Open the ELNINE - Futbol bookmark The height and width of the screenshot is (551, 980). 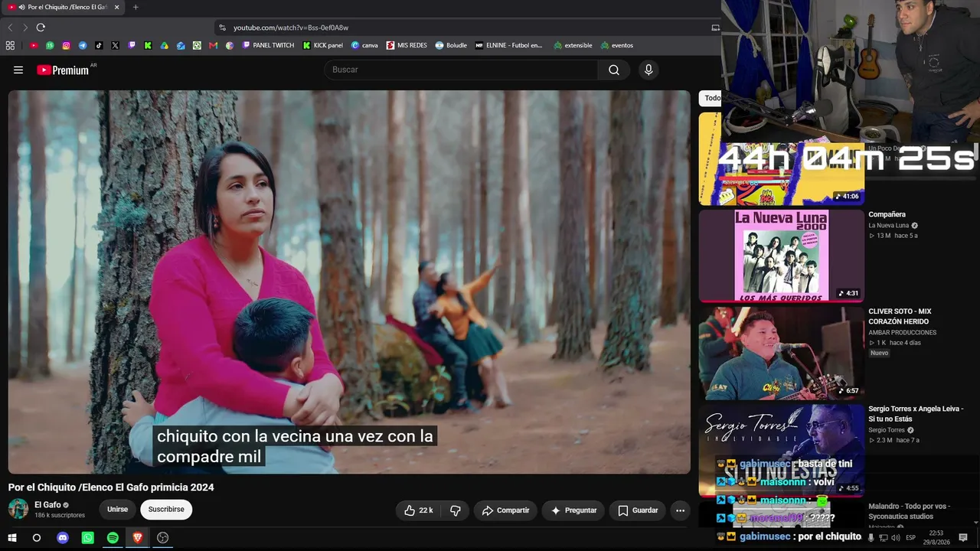pos(509,45)
